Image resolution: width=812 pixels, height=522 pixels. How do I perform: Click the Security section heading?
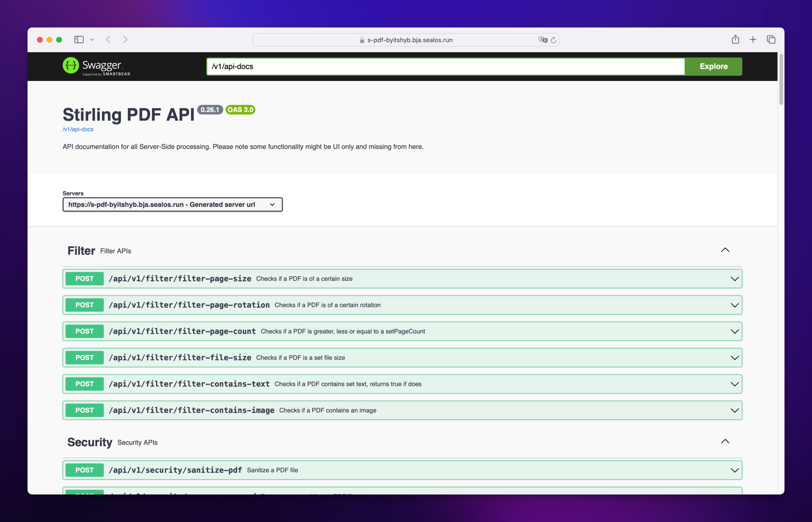[90, 442]
